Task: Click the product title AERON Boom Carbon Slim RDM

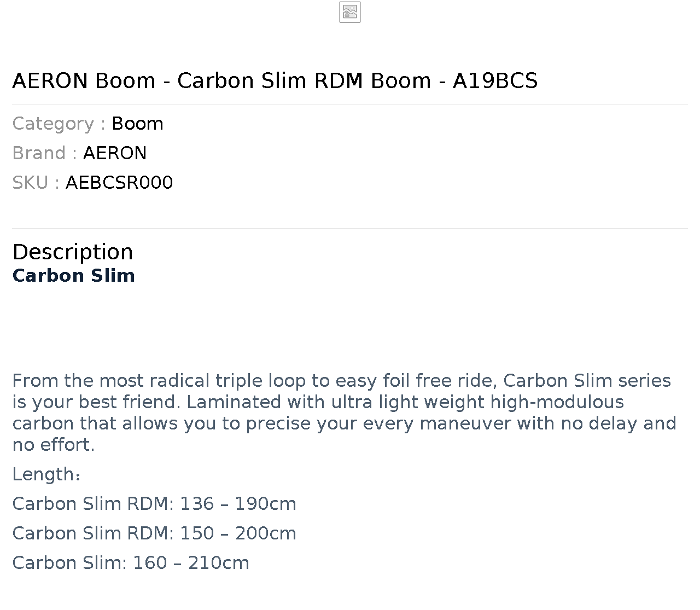Action: point(275,80)
